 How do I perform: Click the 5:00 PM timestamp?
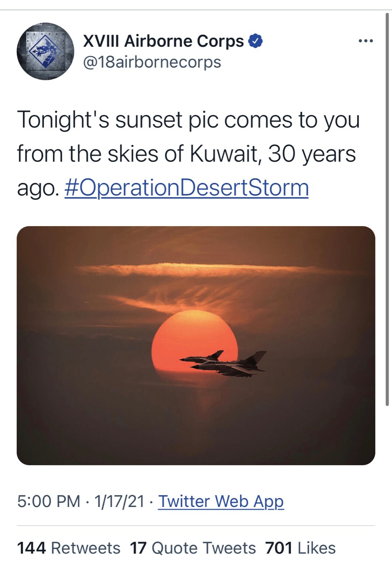[48, 501]
